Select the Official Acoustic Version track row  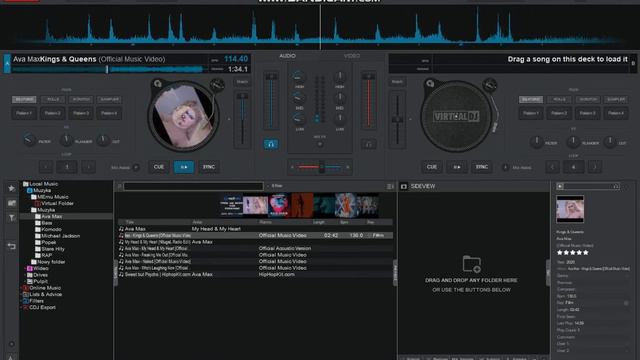(x=256, y=248)
